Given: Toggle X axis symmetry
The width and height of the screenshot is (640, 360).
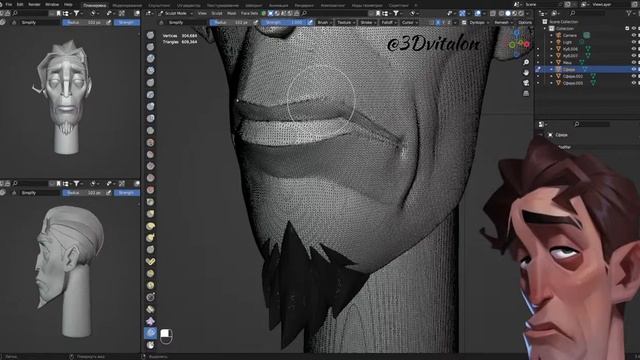Looking at the screenshot, I should pos(438,22).
